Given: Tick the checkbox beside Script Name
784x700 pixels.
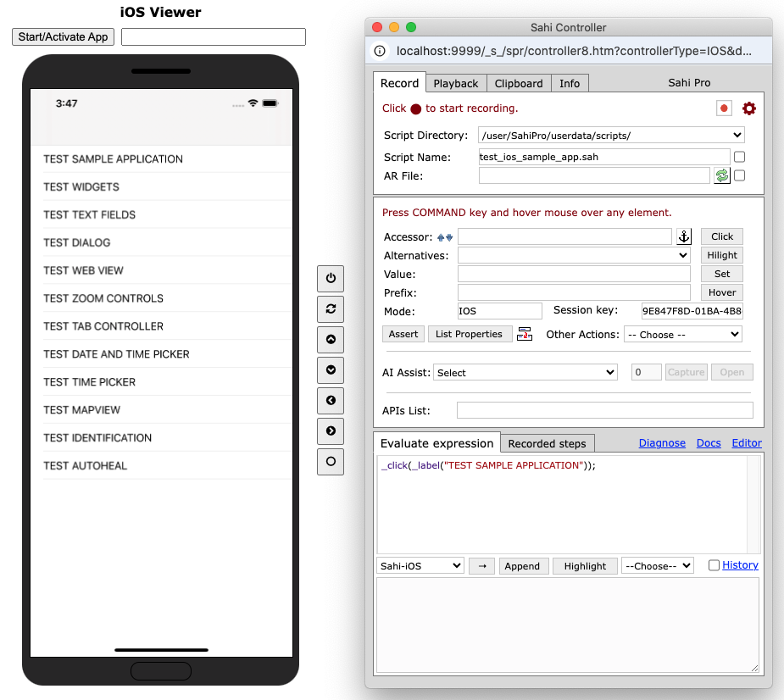Looking at the screenshot, I should (x=740, y=157).
